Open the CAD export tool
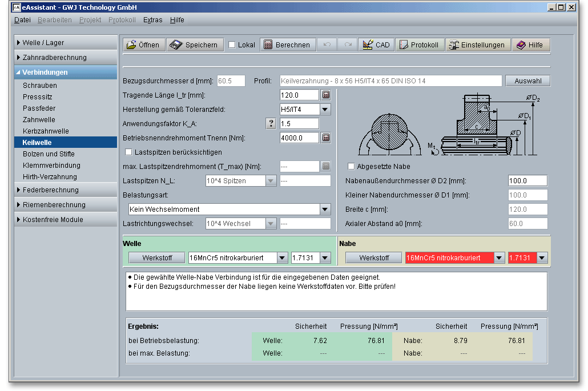 click(x=376, y=45)
